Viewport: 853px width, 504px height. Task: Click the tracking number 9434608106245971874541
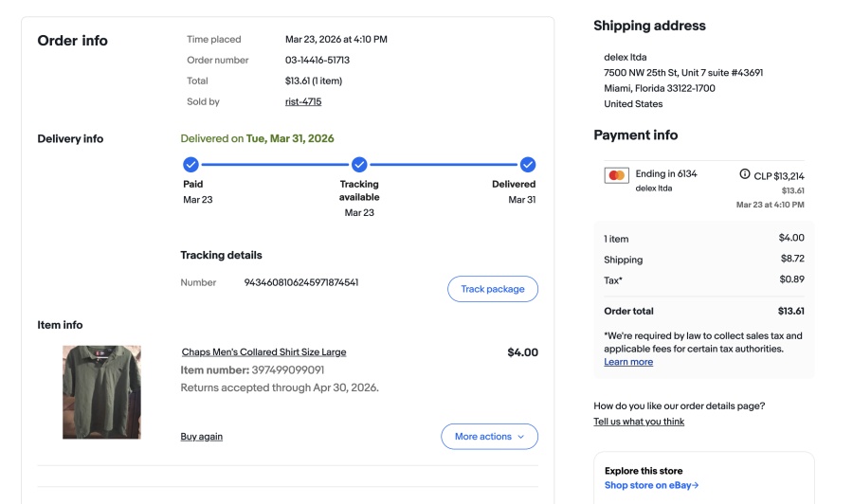[301, 282]
